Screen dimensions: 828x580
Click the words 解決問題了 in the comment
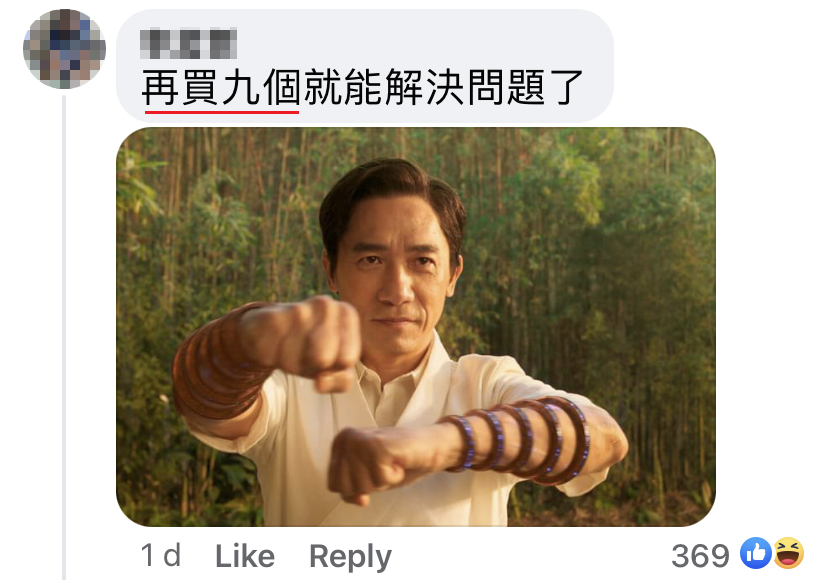tap(484, 88)
